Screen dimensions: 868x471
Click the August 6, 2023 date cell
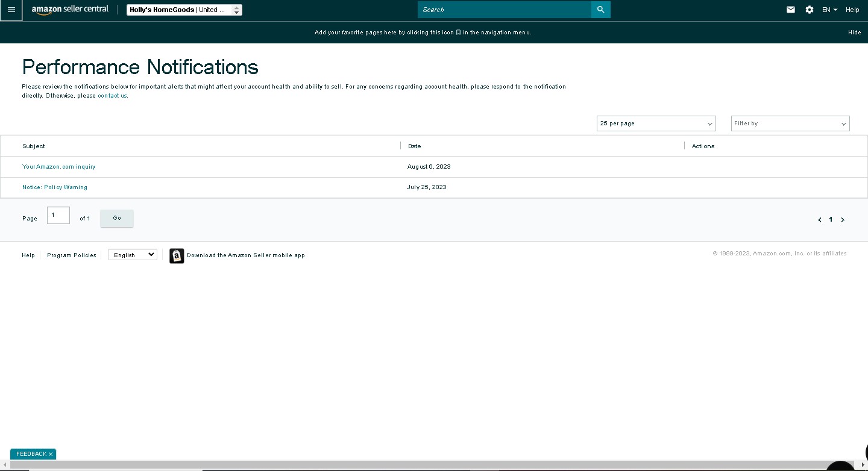429,167
